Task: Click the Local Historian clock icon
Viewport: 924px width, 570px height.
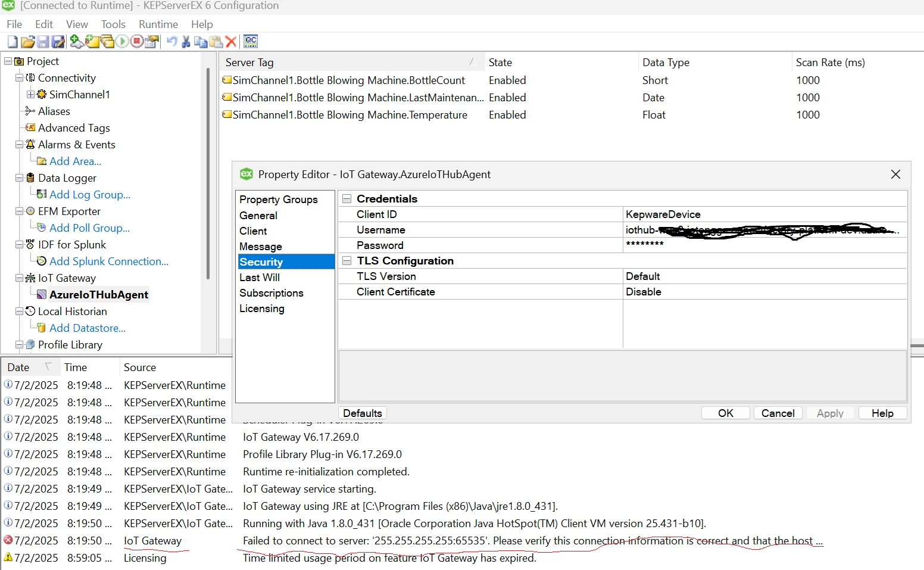Action: (30, 311)
